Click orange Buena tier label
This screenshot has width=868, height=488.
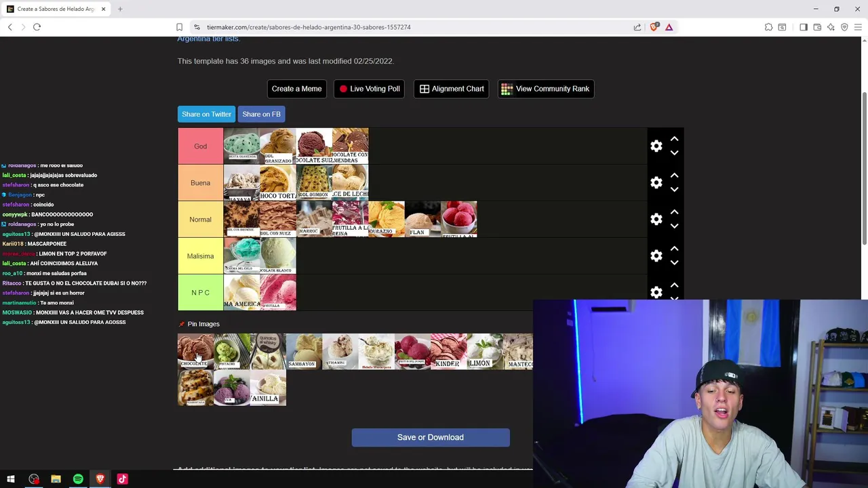(200, 183)
